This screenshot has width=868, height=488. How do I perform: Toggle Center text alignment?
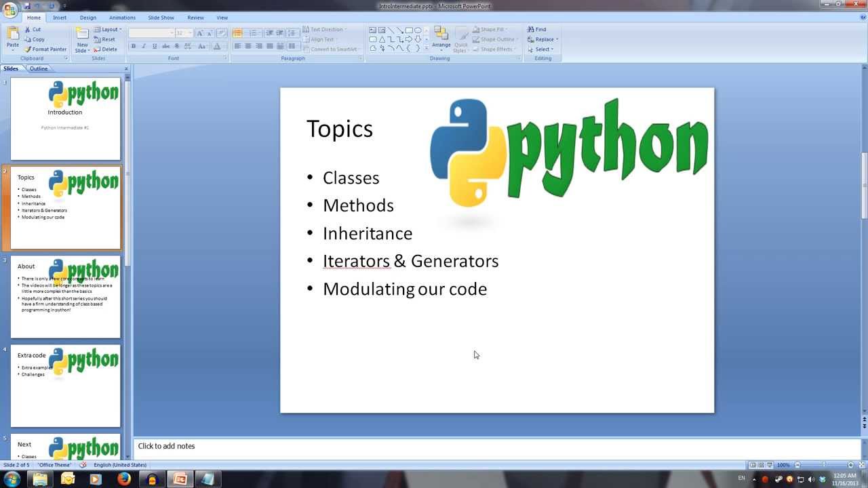coord(248,46)
